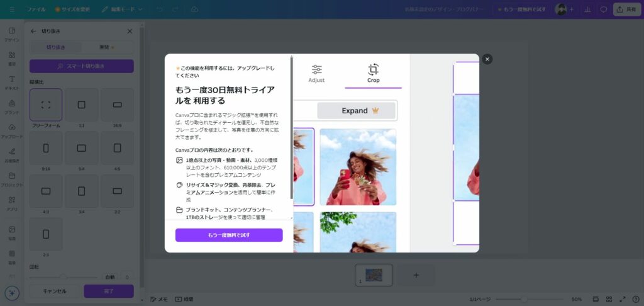Select the 拡張 tab with crown
Screen dimensions: 644x306
point(107,47)
